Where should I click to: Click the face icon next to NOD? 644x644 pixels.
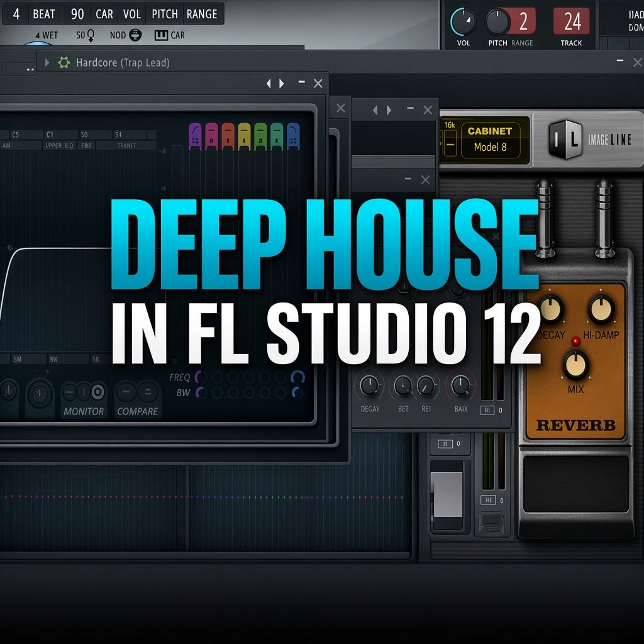[135, 35]
